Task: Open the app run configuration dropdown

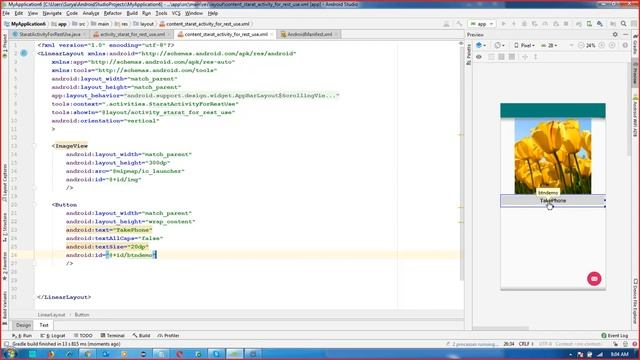Action: (x=482, y=24)
